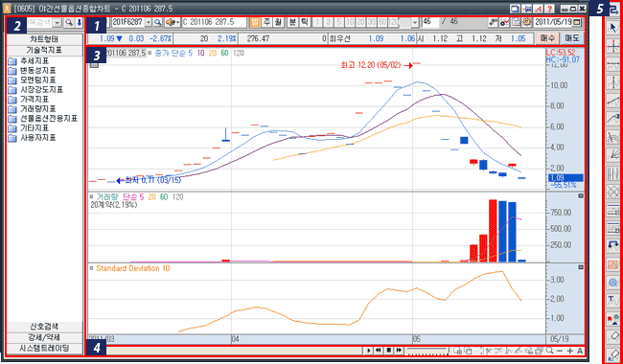This screenshot has height=364, width=623.
Task: Click the Standard Deviation 10 indicator label
Action: point(132,268)
